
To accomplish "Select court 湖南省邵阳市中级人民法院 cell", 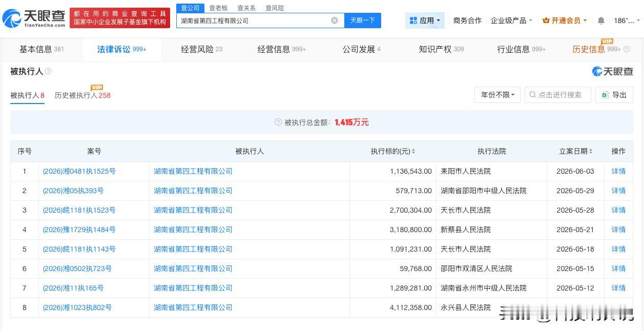I will point(492,191).
